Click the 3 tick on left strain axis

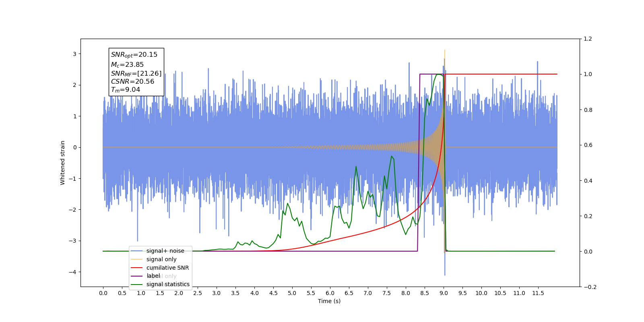(x=74, y=54)
